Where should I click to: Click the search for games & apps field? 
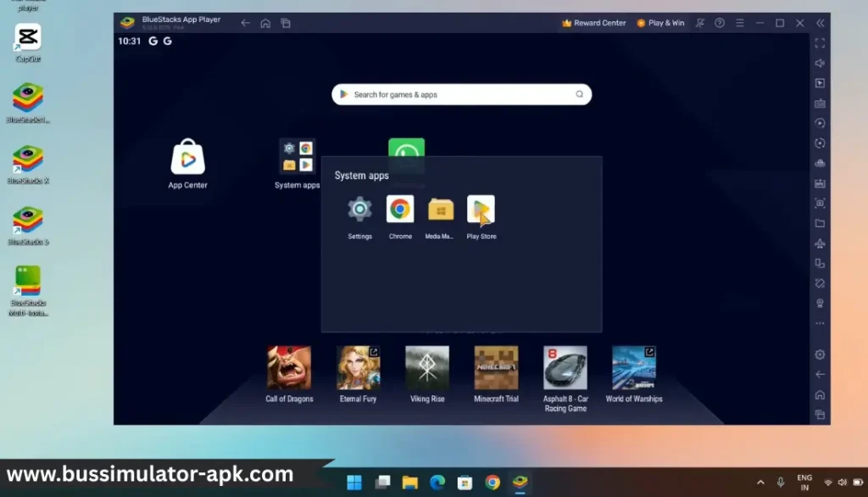pyautogui.click(x=460, y=95)
